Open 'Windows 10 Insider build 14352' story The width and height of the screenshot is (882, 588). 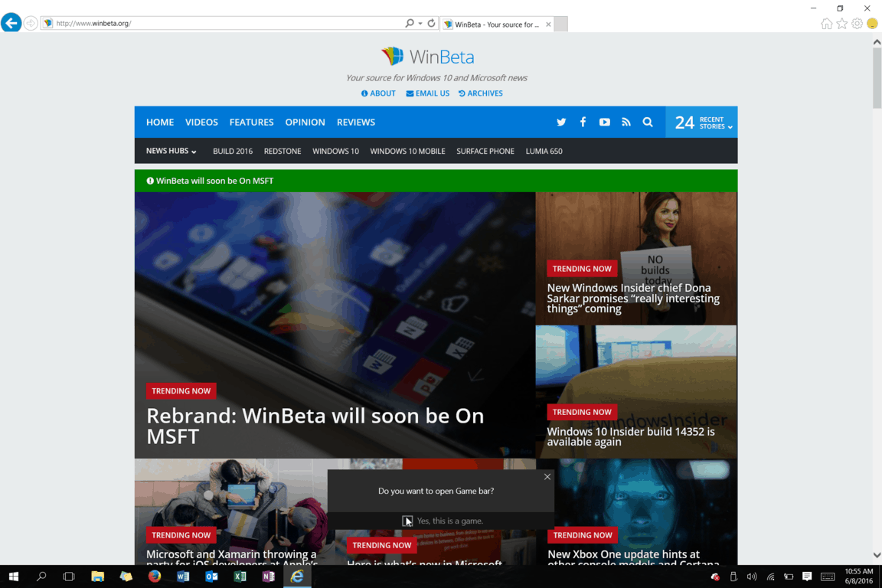coord(631,436)
